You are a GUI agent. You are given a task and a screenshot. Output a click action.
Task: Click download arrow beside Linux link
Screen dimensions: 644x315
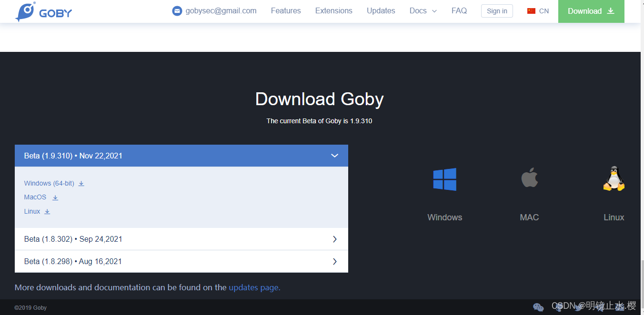pos(47,212)
